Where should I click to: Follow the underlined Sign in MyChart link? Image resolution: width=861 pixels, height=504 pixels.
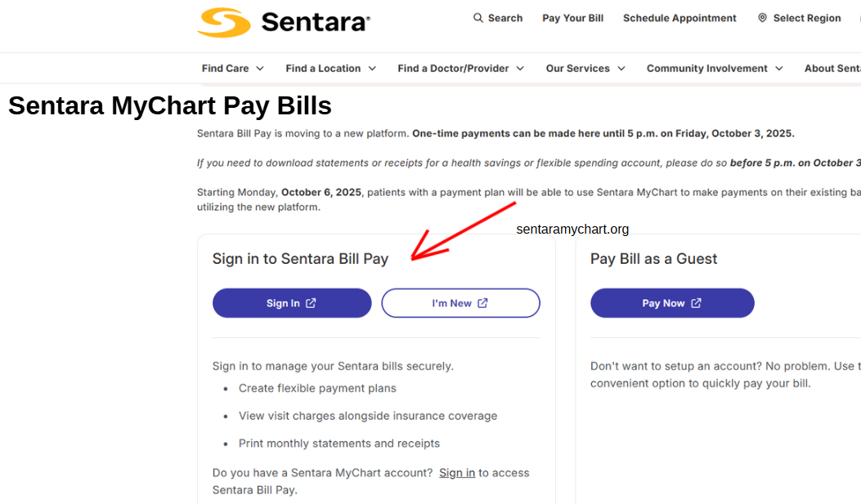457,473
